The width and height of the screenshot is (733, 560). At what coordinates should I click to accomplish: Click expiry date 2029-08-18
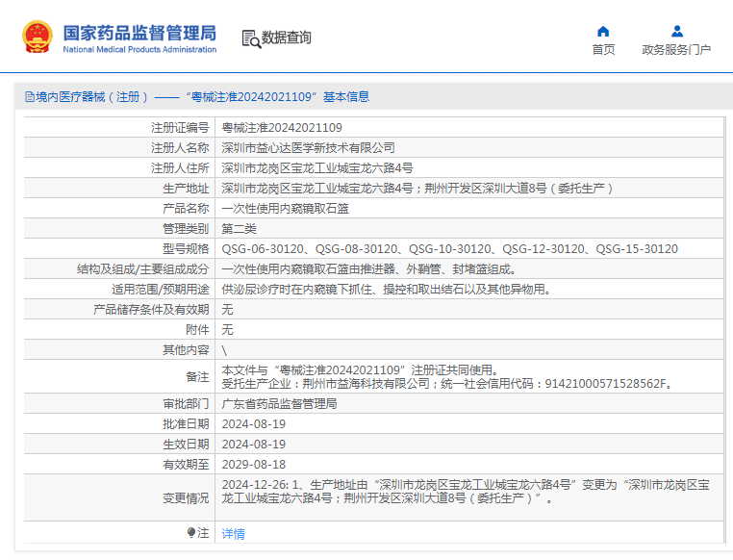[253, 464]
